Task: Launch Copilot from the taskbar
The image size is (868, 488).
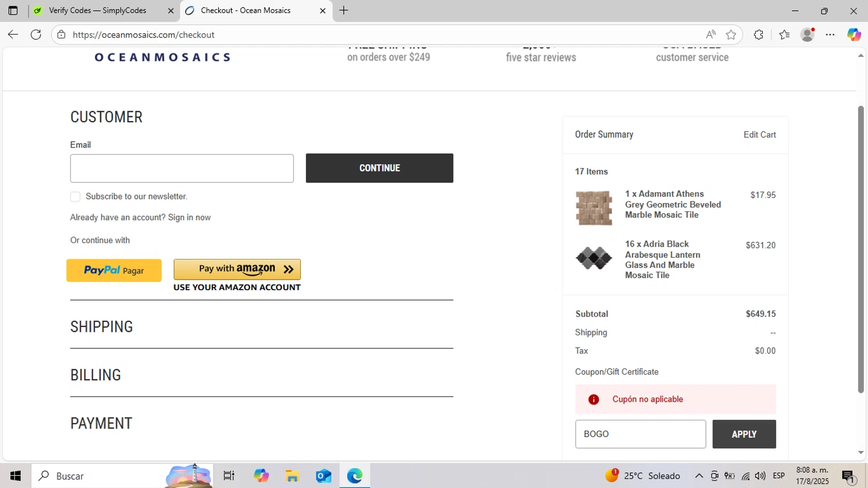Action: coord(261,476)
